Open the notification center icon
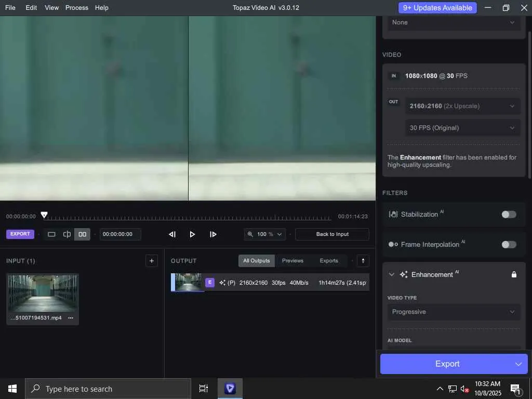The image size is (532, 399). (515, 389)
